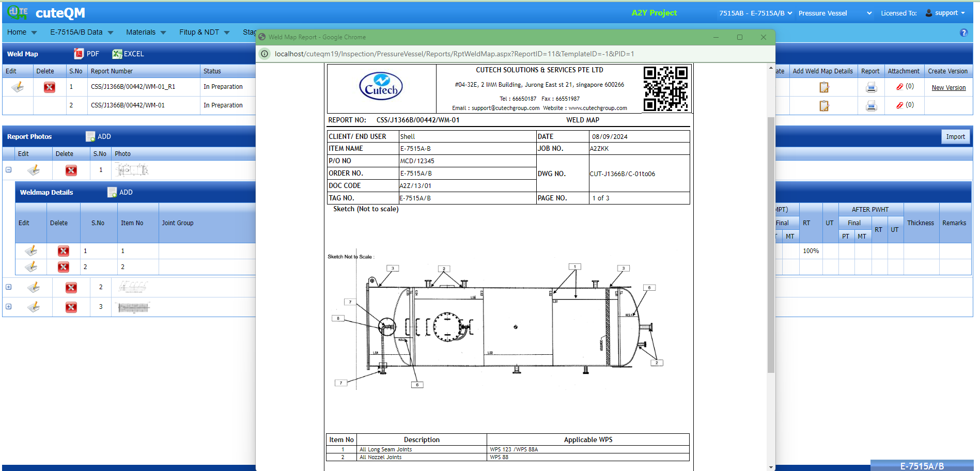Open the Fitup & NDT menu

tap(204, 32)
